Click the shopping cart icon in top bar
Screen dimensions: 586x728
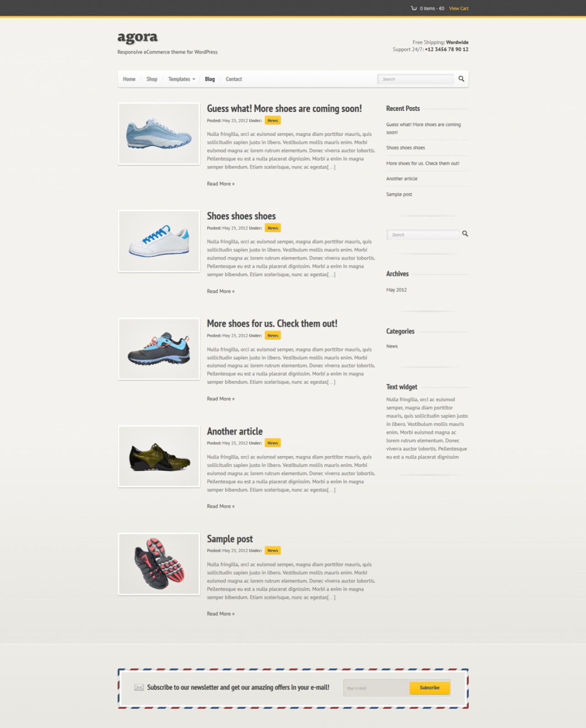click(414, 8)
